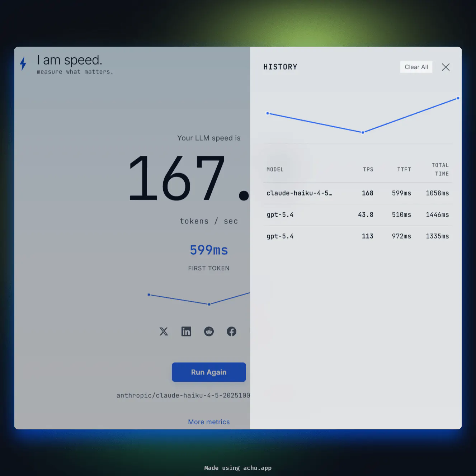Open the More metrics link
Viewport: 476px width, 476px height.
click(x=209, y=422)
